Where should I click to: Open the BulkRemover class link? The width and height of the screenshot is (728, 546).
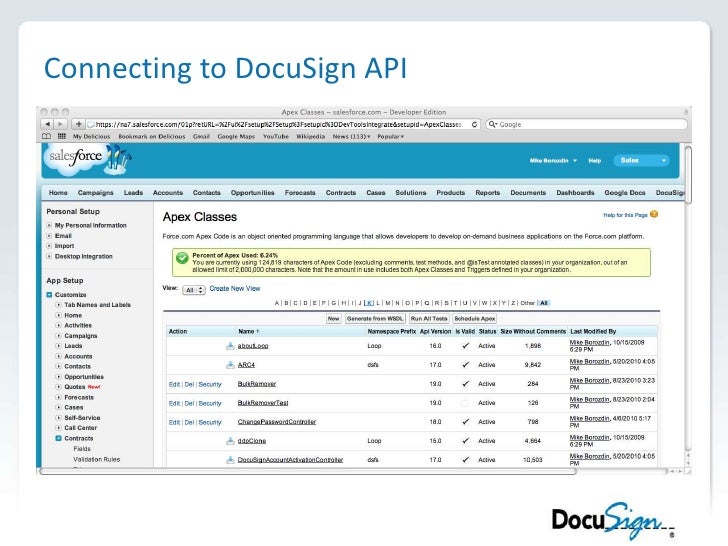pyautogui.click(x=257, y=384)
